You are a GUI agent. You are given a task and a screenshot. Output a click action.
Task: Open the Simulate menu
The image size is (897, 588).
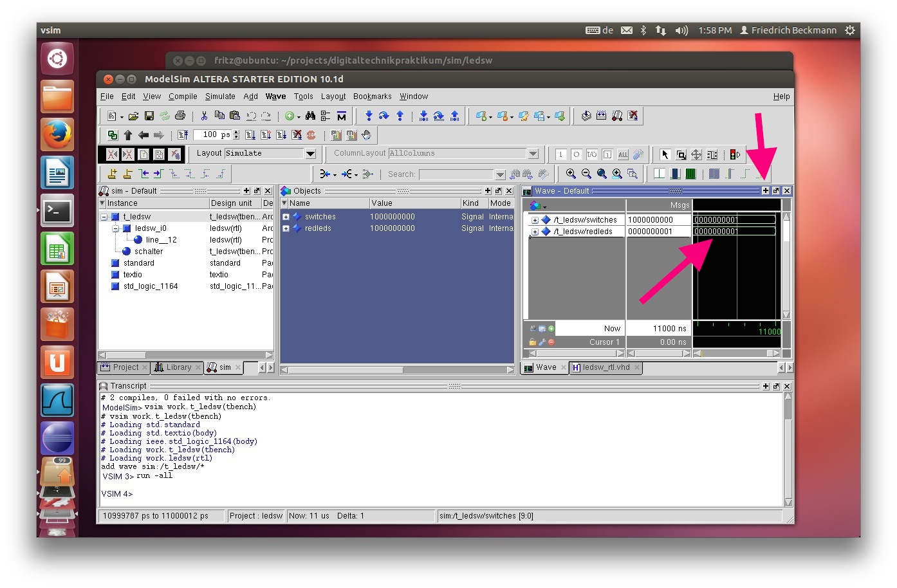220,96
